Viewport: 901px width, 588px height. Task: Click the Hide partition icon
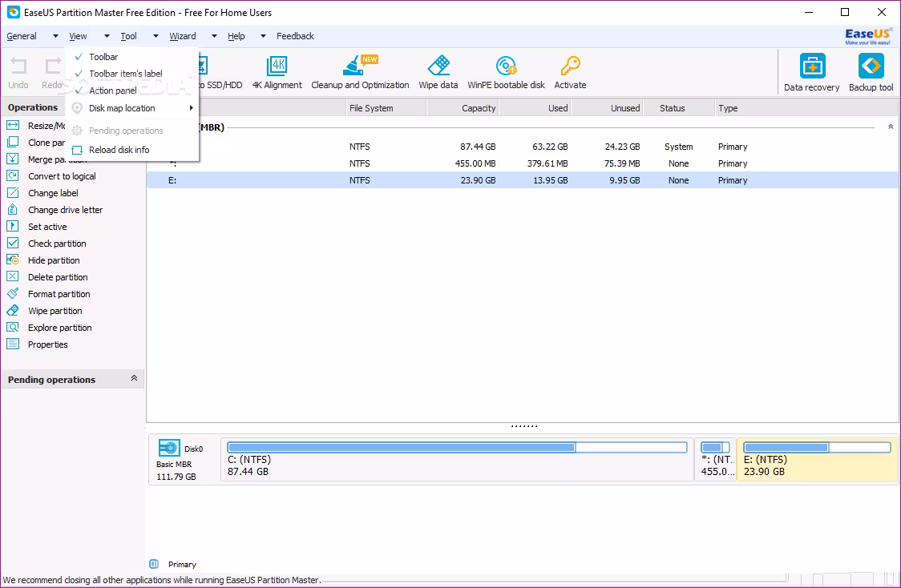click(x=13, y=260)
